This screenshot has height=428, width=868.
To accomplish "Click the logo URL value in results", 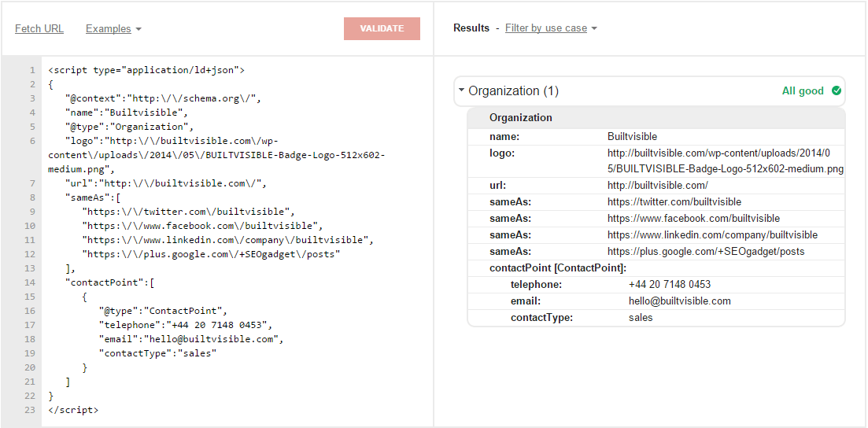I will click(x=726, y=161).
